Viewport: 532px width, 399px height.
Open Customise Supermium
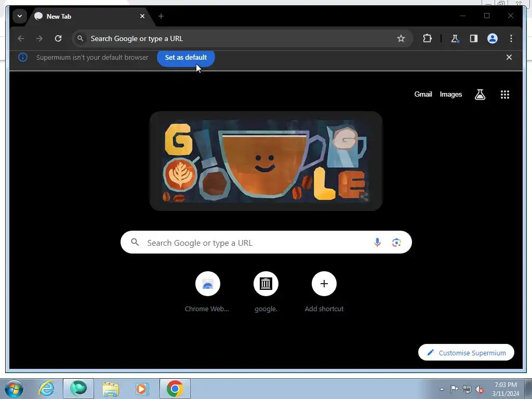pyautogui.click(x=466, y=353)
